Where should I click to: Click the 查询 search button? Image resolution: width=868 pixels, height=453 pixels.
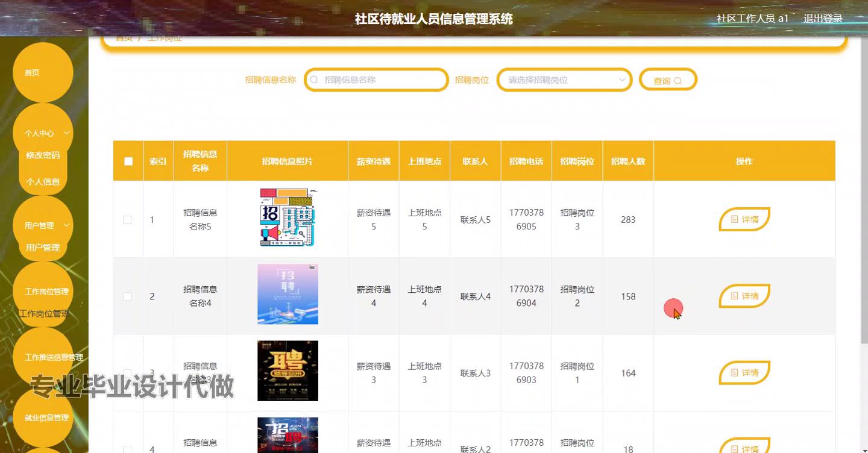tap(668, 80)
